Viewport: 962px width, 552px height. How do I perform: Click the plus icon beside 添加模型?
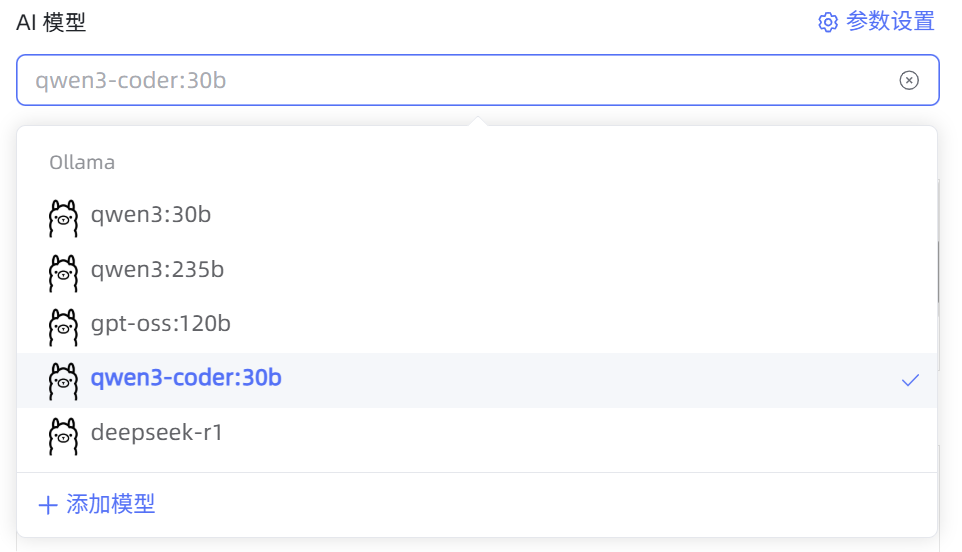47,505
